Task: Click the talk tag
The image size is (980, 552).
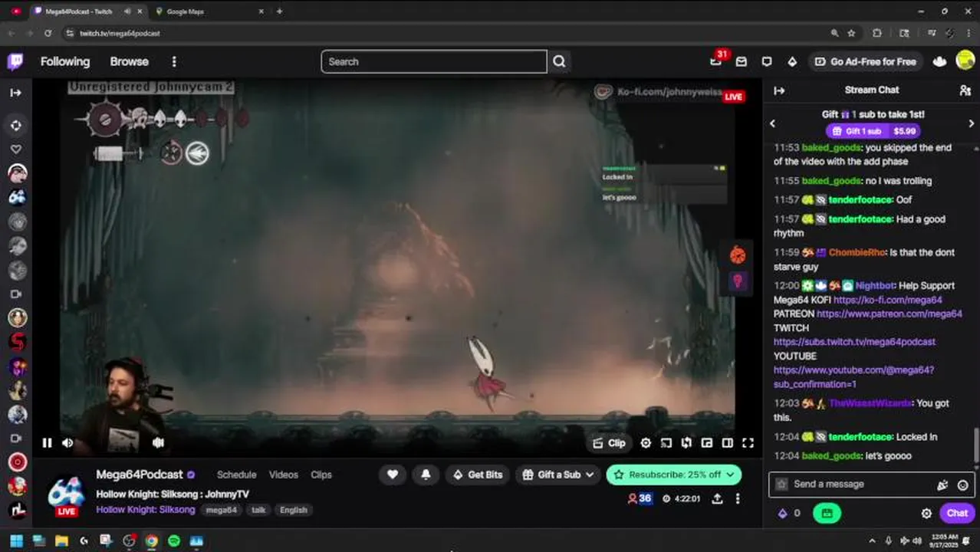Action: click(x=258, y=510)
